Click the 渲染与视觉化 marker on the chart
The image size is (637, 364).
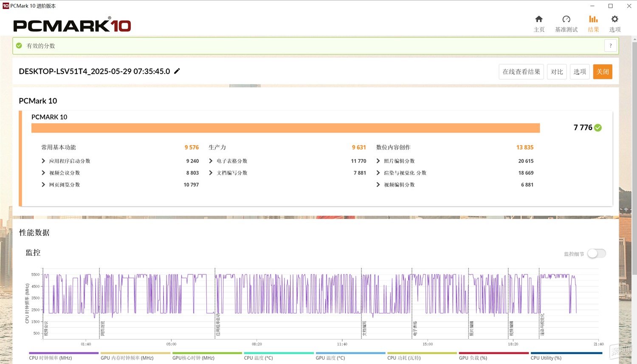click(542, 325)
